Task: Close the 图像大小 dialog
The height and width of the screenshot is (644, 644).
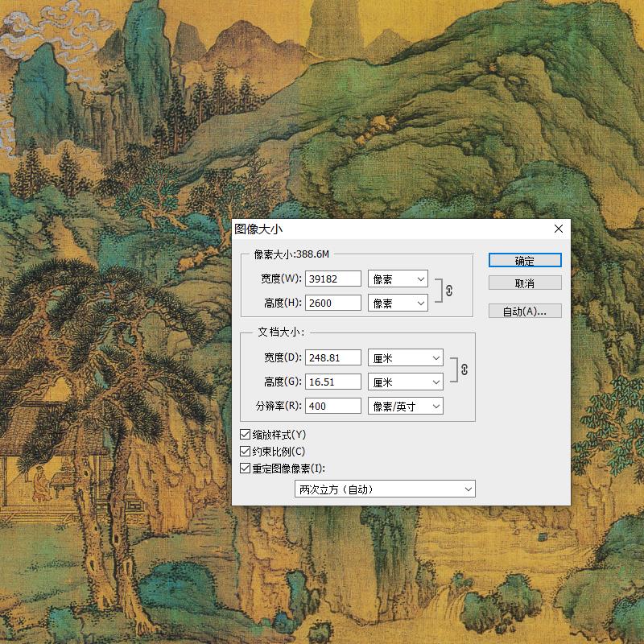Action: pos(559,229)
